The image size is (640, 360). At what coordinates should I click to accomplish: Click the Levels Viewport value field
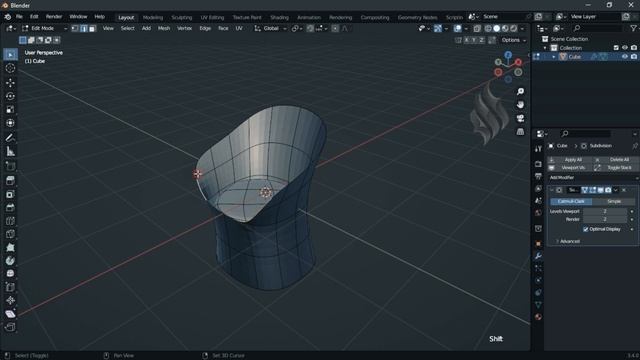pyautogui.click(x=605, y=211)
